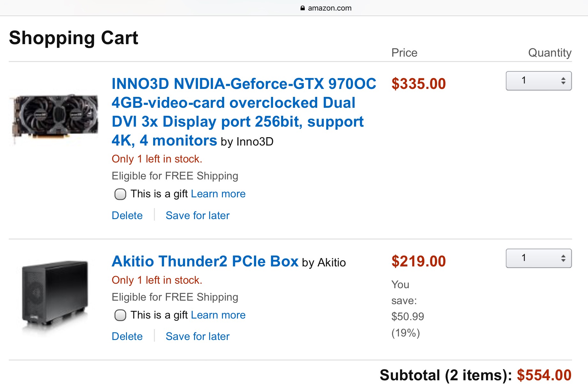Delete the Akitio Thunder2 PCIe Box from cart
The height and width of the screenshot is (387, 588).
(127, 336)
